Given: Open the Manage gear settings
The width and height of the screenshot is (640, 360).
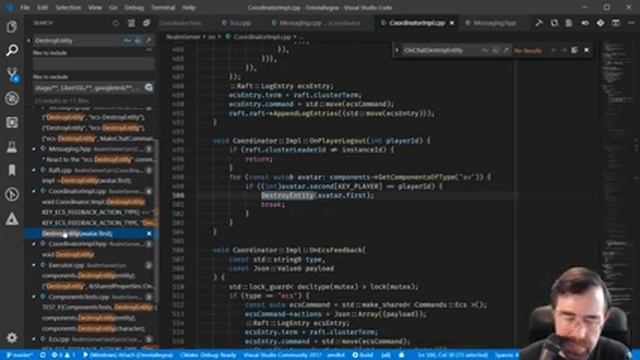Looking at the screenshot, I should coord(12,338).
